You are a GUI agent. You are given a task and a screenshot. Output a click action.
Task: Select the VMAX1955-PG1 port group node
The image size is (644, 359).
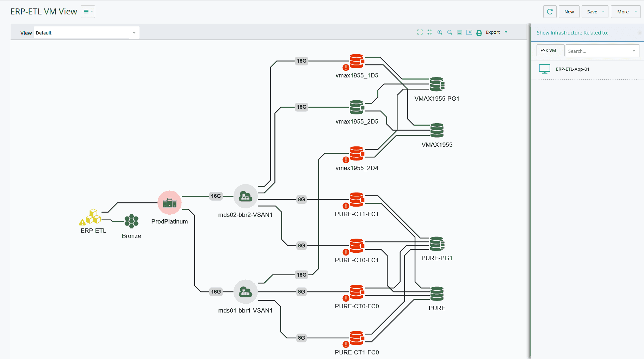point(437,84)
